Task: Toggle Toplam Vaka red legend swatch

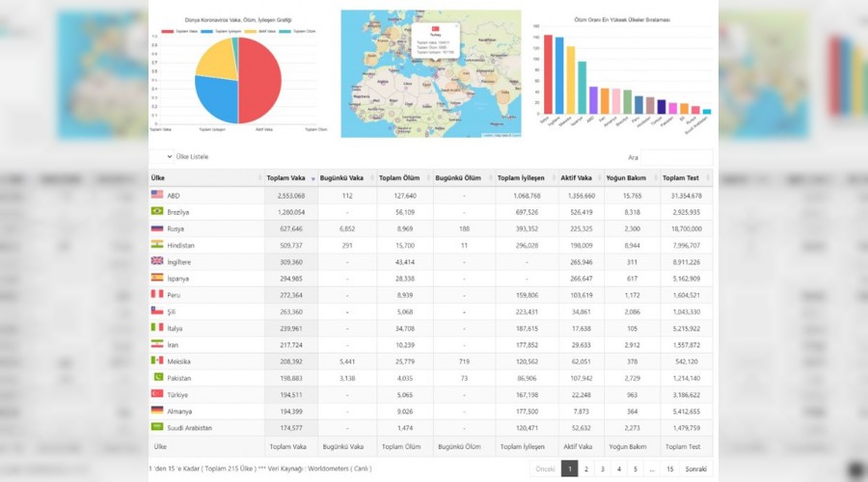Action: pyautogui.click(x=167, y=32)
